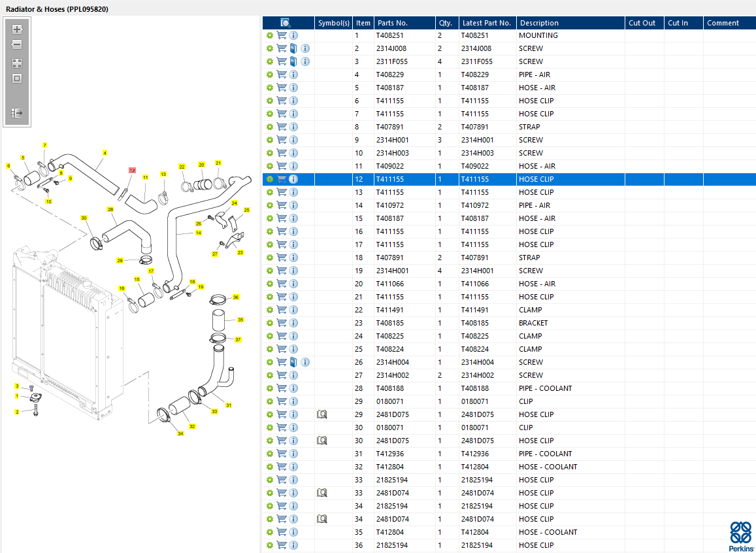This screenshot has width=756, height=553.
Task: Select part number 2314H003 in item 10 row
Action: click(392, 153)
